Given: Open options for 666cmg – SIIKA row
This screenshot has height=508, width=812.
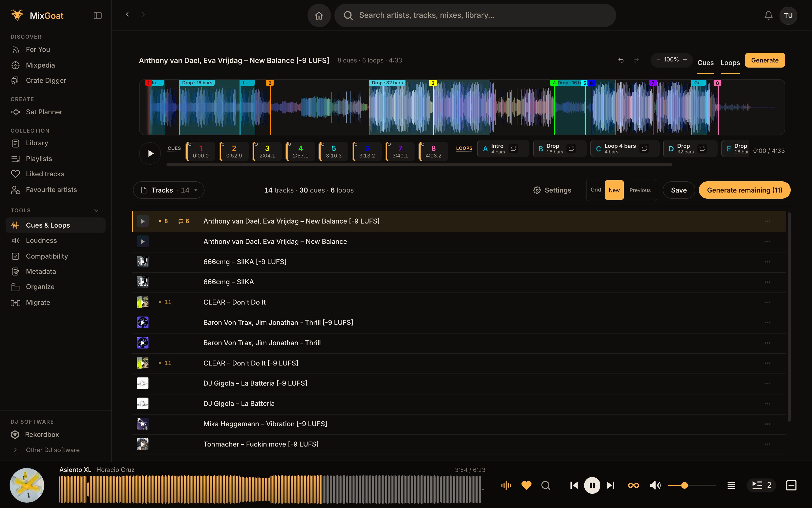Looking at the screenshot, I should click(x=767, y=282).
